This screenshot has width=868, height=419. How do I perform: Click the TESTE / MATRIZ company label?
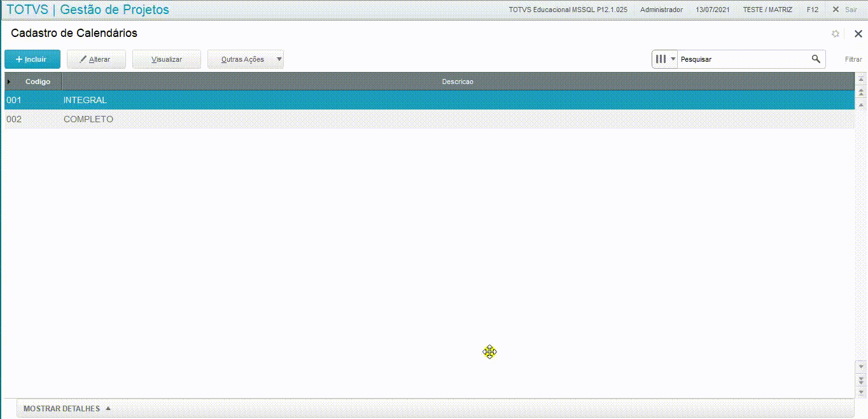[767, 10]
